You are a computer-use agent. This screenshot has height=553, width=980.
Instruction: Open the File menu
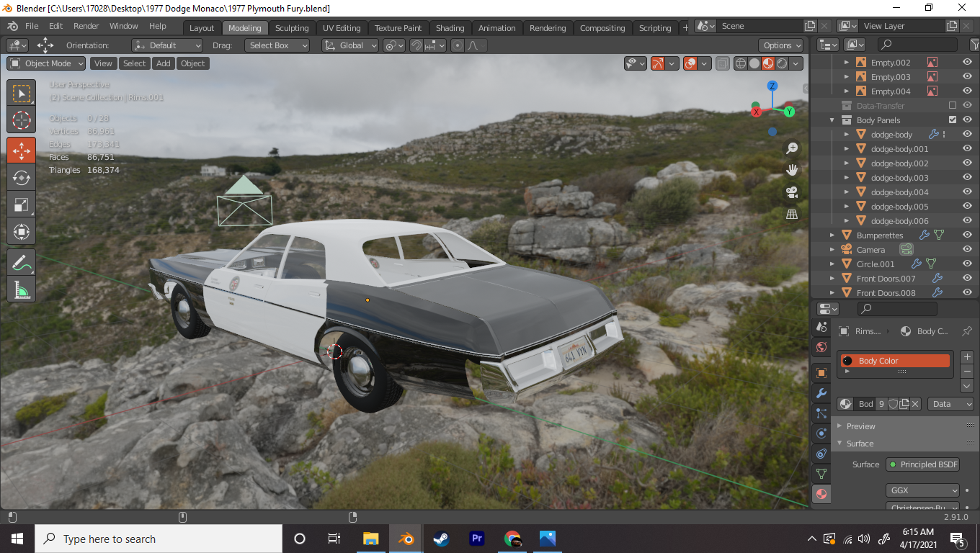(x=32, y=26)
